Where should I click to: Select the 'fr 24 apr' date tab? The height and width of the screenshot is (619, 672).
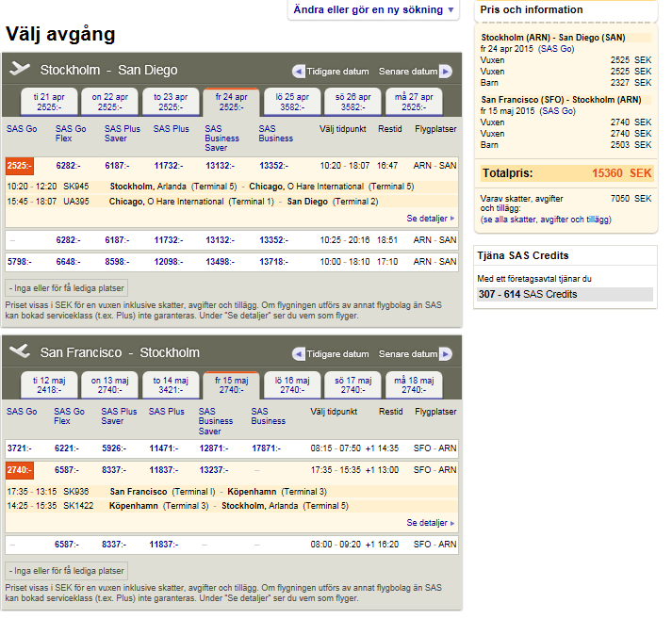(x=232, y=102)
